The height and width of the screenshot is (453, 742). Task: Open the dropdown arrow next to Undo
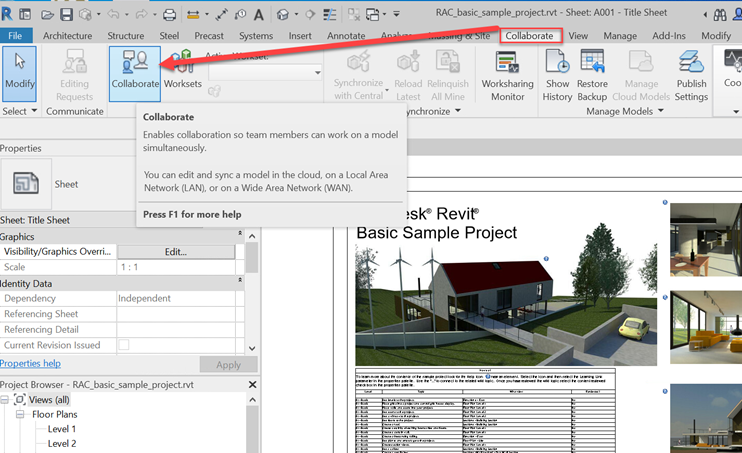click(126, 15)
